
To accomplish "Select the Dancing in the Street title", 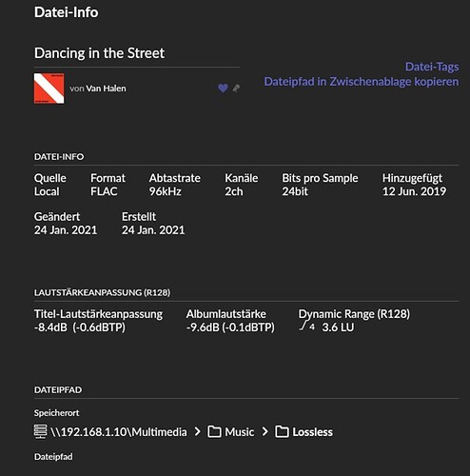I will tap(99, 53).
